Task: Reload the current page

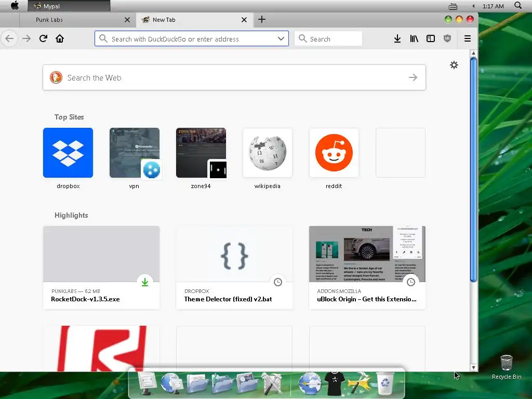Action: point(43,38)
